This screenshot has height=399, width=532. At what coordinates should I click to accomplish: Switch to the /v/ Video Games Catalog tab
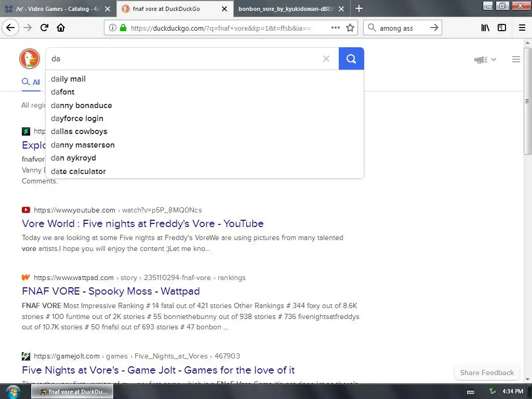tap(58, 9)
